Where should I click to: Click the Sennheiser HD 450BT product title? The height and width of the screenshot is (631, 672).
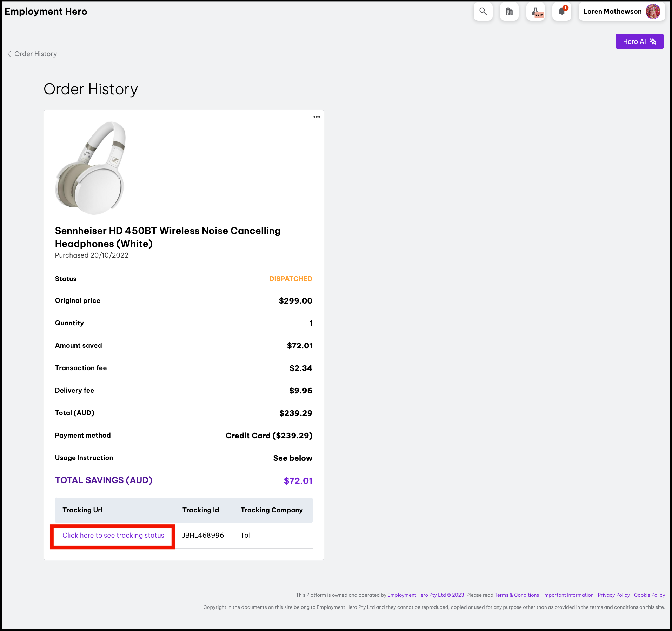click(x=168, y=237)
